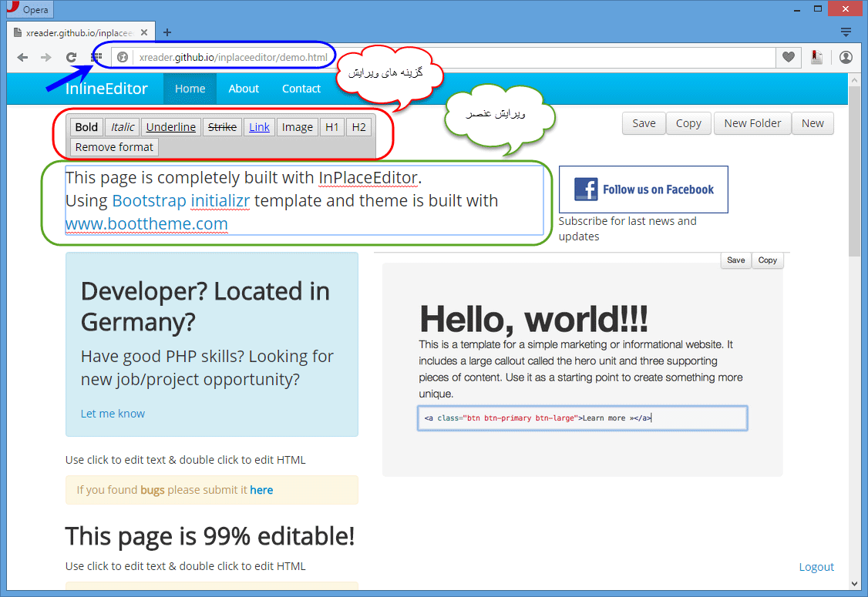Click small Save above Hello world

pyautogui.click(x=735, y=260)
